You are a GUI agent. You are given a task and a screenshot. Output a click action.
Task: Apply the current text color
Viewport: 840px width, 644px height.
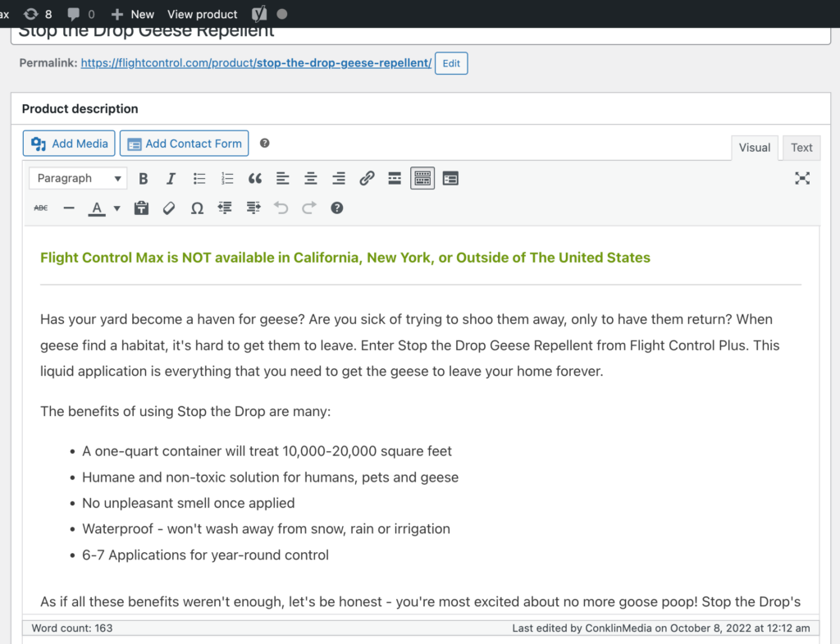97,208
